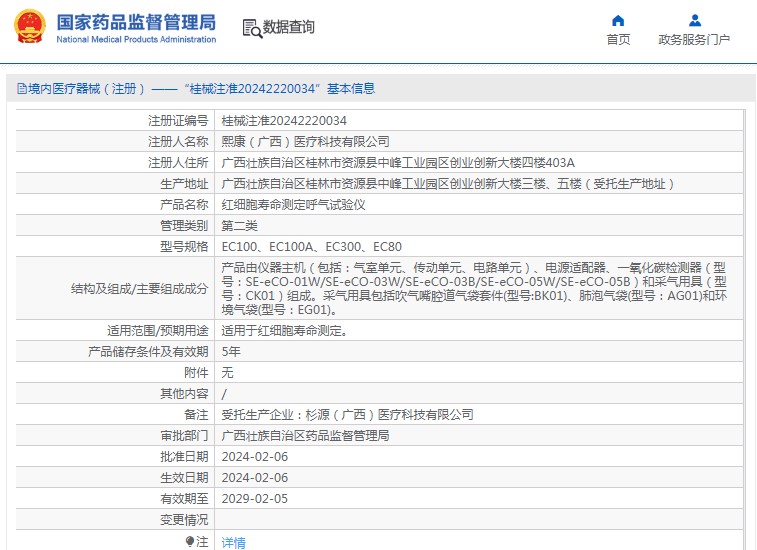Click the 注册人名称 label

[178, 141]
